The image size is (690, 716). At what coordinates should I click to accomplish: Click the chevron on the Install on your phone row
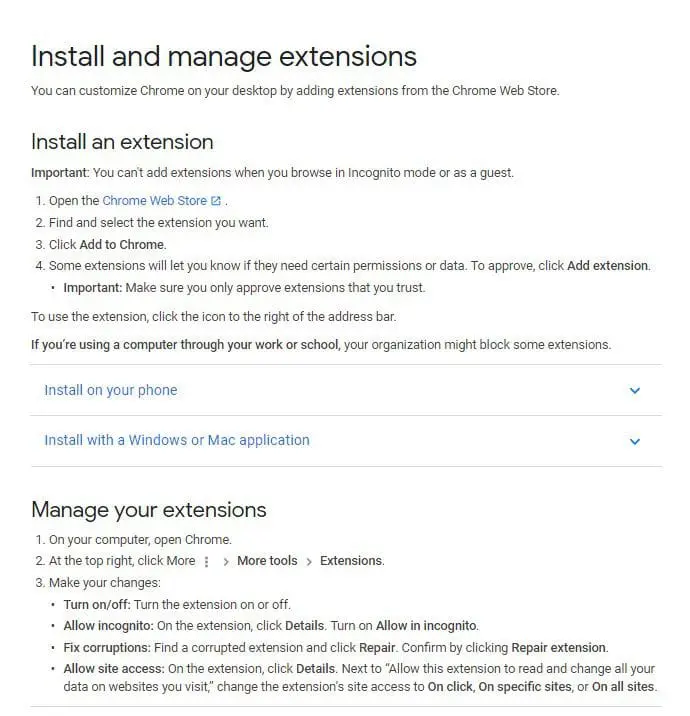click(635, 390)
